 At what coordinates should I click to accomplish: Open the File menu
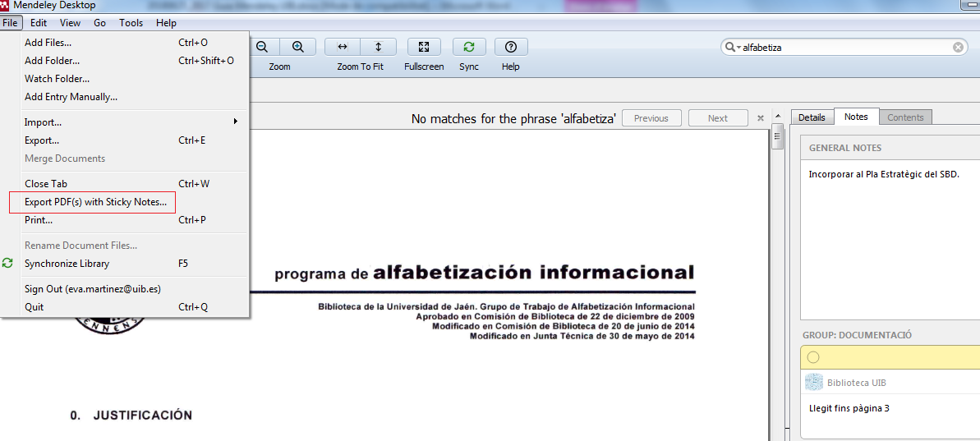11,23
